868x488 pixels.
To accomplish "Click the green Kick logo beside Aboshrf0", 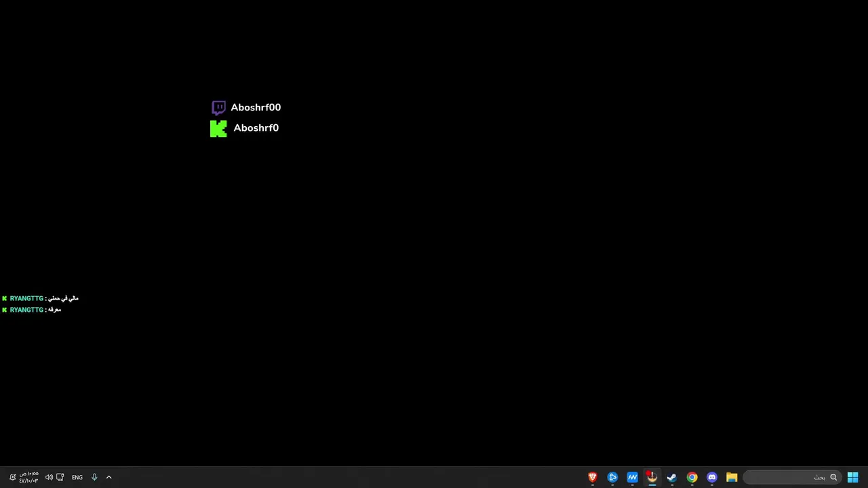I will point(218,128).
